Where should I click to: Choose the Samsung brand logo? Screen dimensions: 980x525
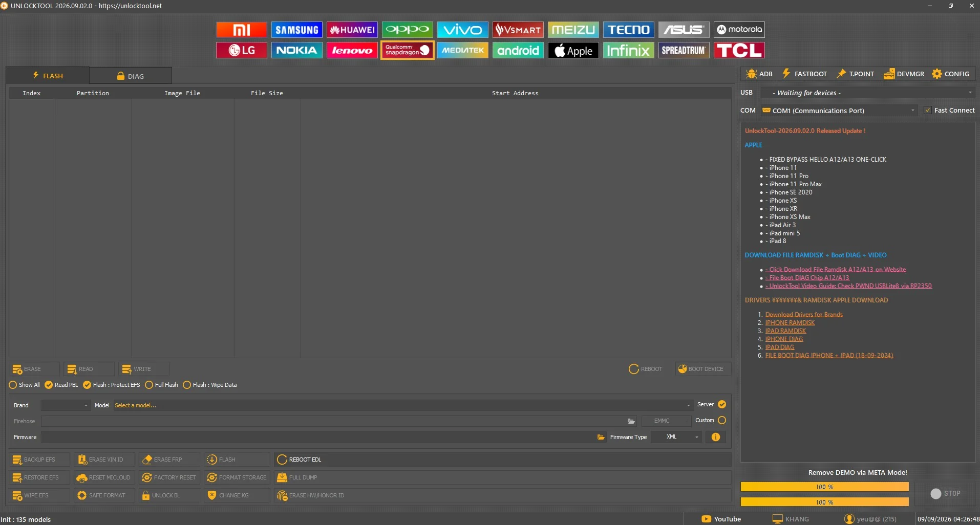(296, 30)
